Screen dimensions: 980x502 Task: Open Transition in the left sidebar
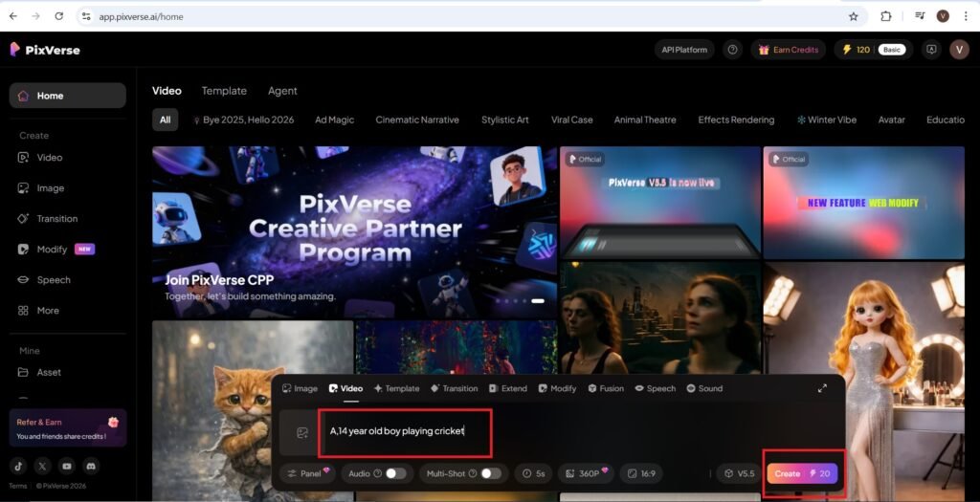pos(56,219)
